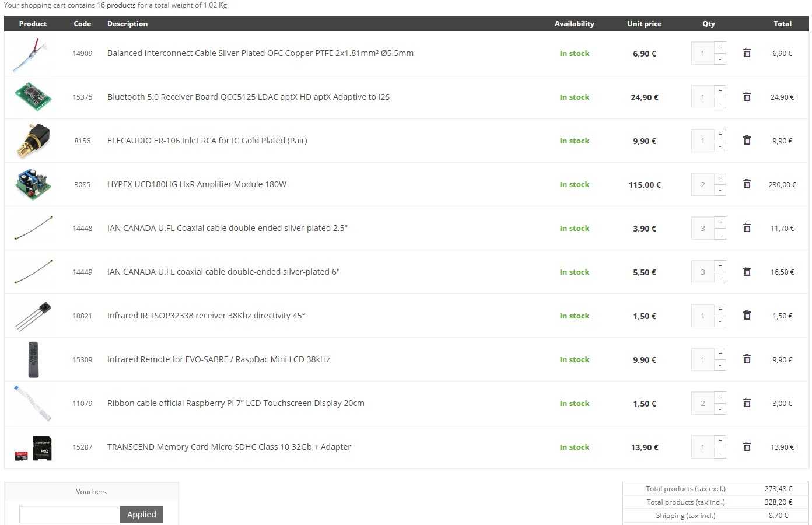The width and height of the screenshot is (812, 525).
Task: Select product code 14909
Action: pos(82,53)
